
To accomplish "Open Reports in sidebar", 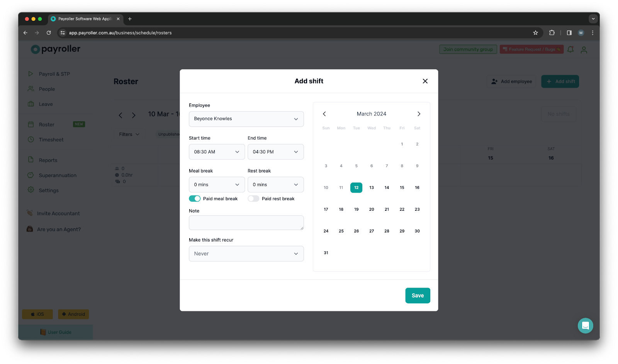I will click(x=48, y=160).
